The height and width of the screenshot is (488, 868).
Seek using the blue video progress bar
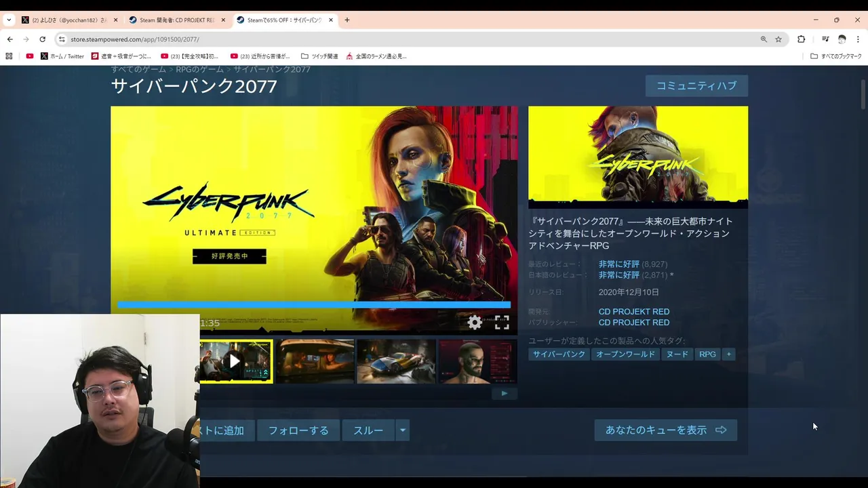pos(314,305)
